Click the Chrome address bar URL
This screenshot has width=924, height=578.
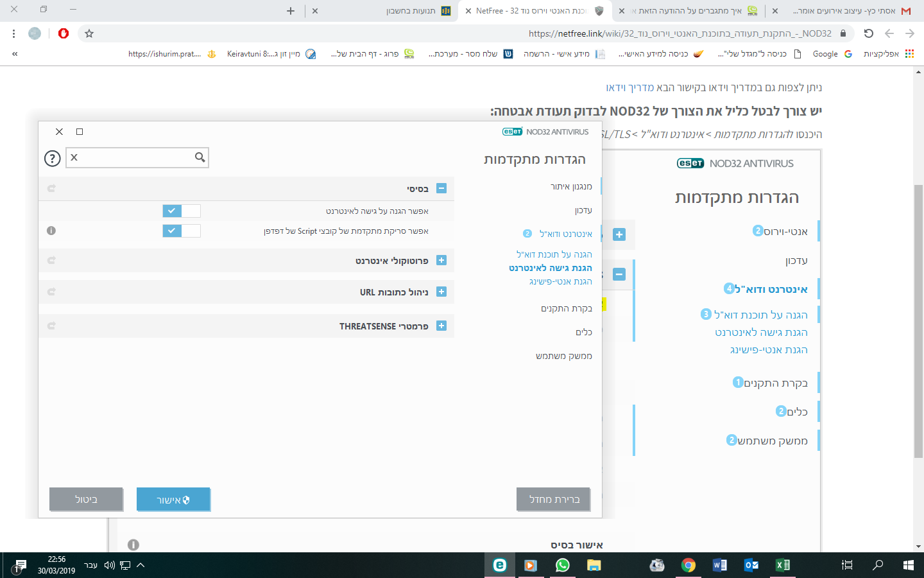pos(680,33)
